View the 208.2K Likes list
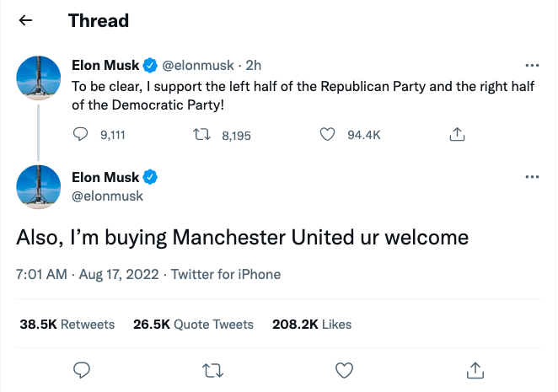 tap(312, 324)
